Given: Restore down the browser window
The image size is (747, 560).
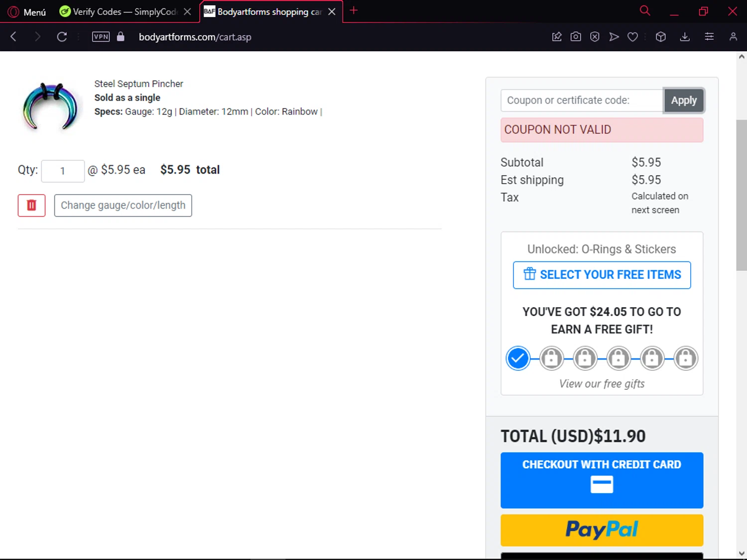Looking at the screenshot, I should pyautogui.click(x=703, y=11).
